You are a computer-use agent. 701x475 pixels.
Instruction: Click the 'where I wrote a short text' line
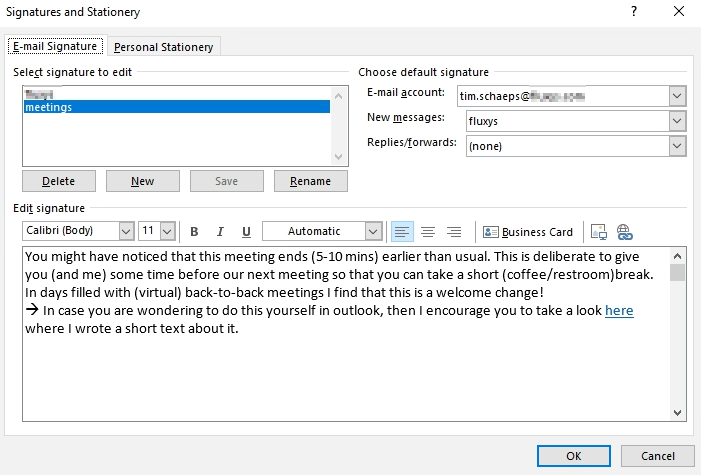132,328
